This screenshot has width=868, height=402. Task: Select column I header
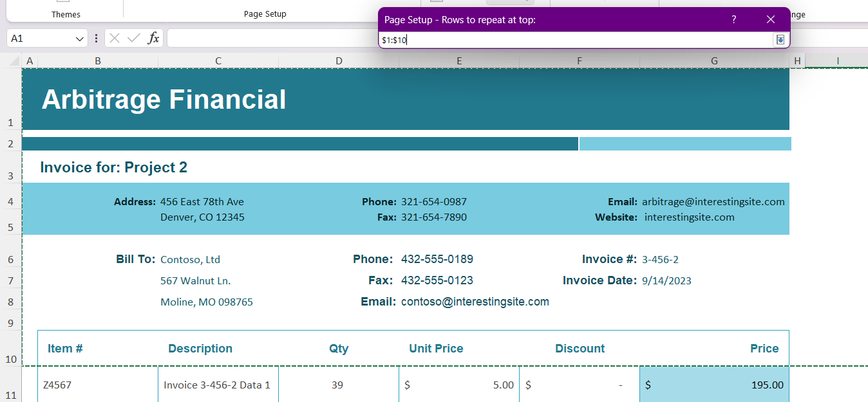click(838, 61)
